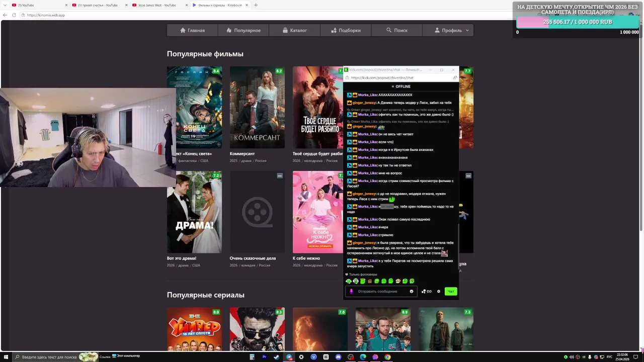Open the Конец света movie poster
Screen dimensions: 644x362
point(194,107)
